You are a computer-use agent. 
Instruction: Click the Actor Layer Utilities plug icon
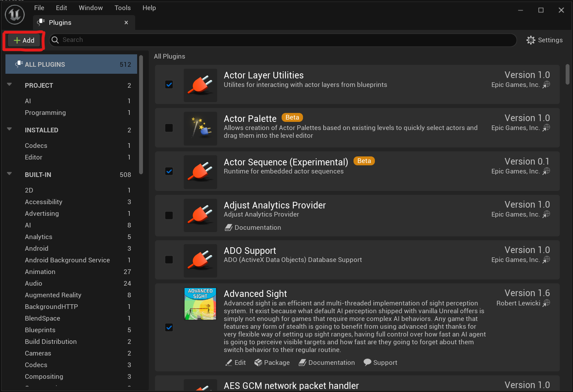(x=200, y=85)
